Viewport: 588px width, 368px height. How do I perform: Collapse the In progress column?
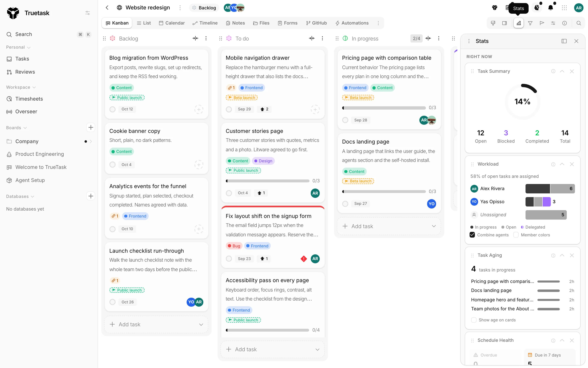428,38
